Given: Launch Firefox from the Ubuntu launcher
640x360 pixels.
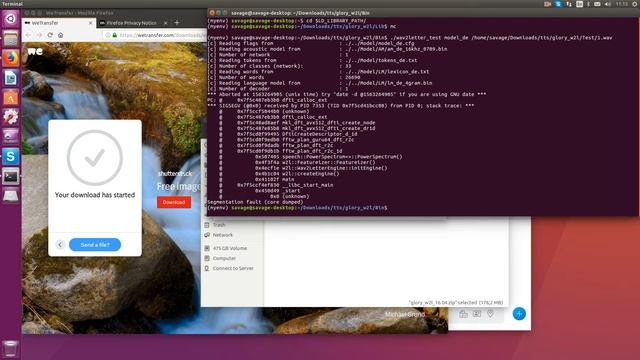Looking at the screenshot, I should click(11, 58).
